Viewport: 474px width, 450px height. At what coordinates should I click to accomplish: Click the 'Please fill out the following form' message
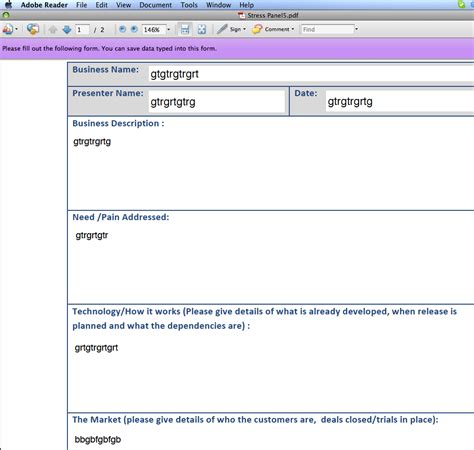109,48
